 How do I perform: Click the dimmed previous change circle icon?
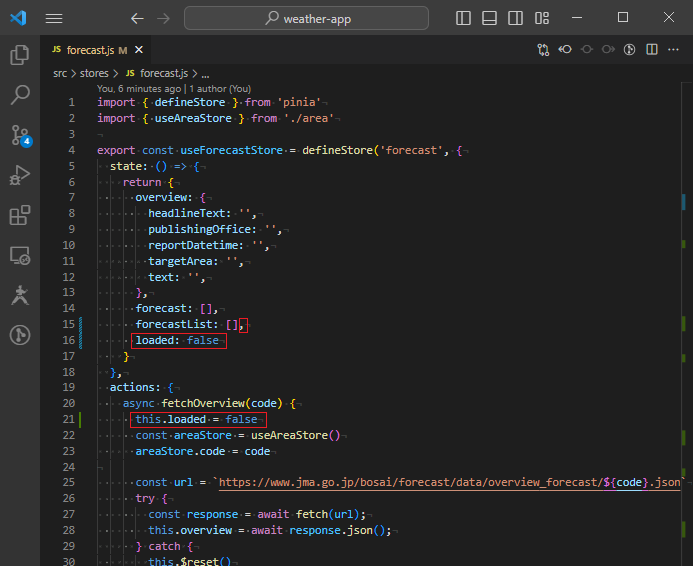(x=586, y=49)
